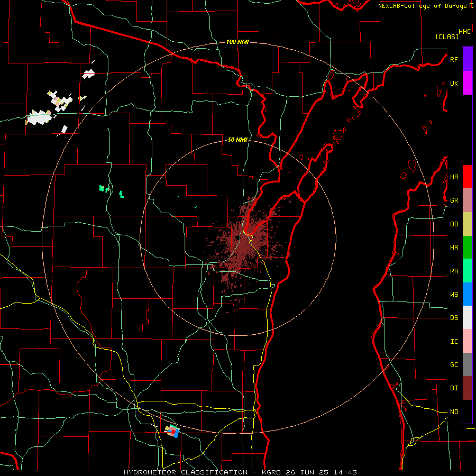476x476 pixels.
Task: Click the BI brown legend swatch
Action: point(467,388)
